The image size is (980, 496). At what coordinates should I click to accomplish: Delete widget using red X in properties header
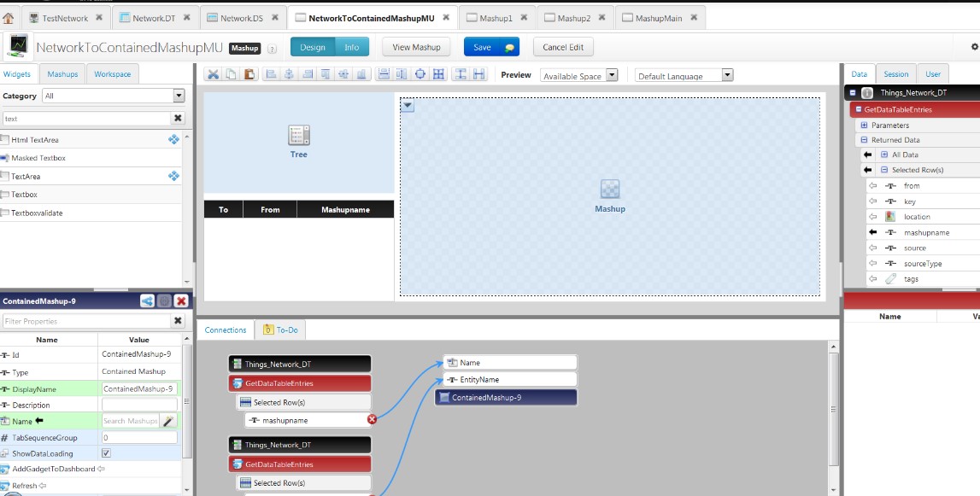[x=181, y=301]
